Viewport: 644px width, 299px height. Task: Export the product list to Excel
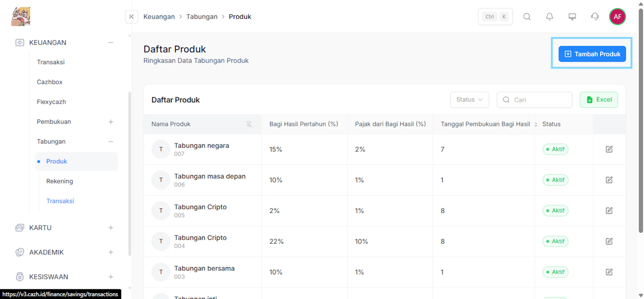(x=599, y=100)
